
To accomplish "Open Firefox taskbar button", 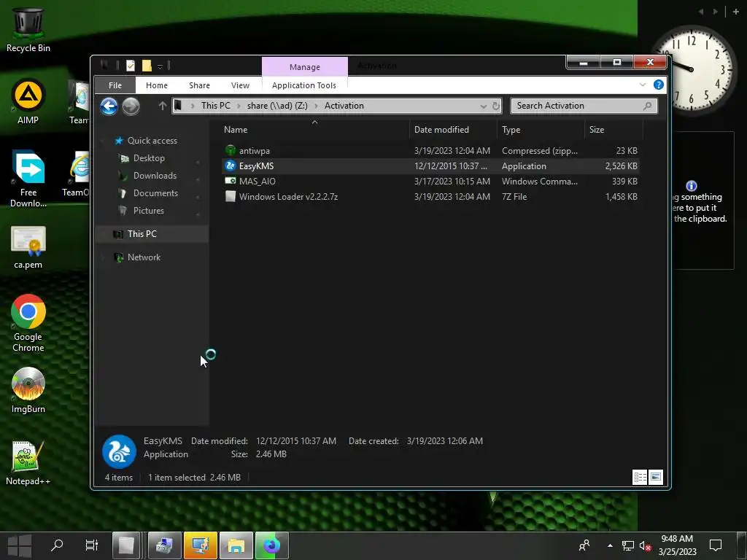I will (272, 545).
